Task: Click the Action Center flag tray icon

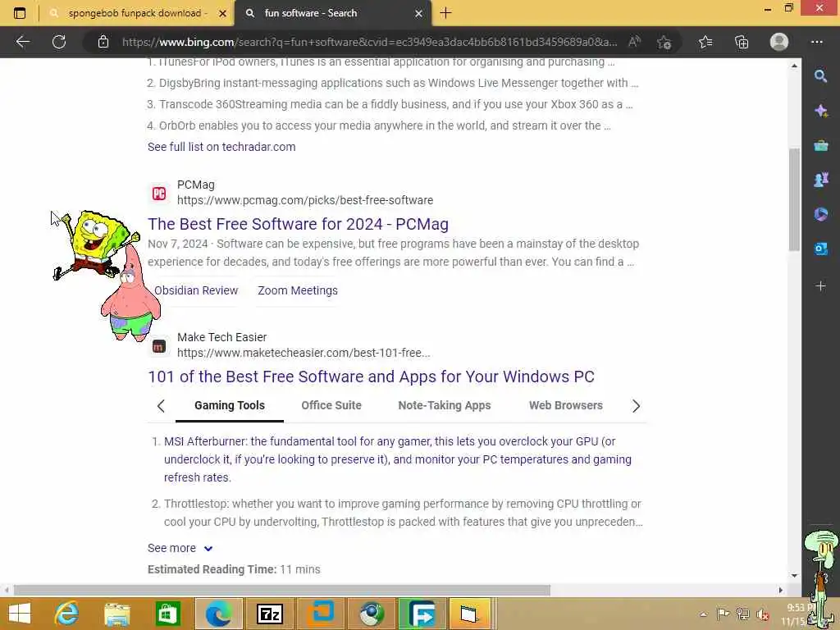Action: (x=723, y=614)
